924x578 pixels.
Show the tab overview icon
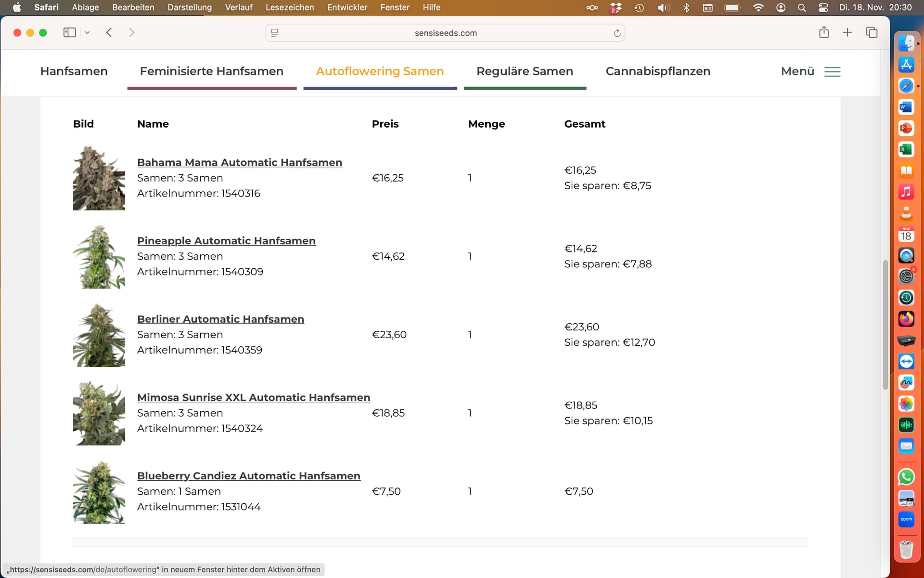pyautogui.click(x=872, y=32)
